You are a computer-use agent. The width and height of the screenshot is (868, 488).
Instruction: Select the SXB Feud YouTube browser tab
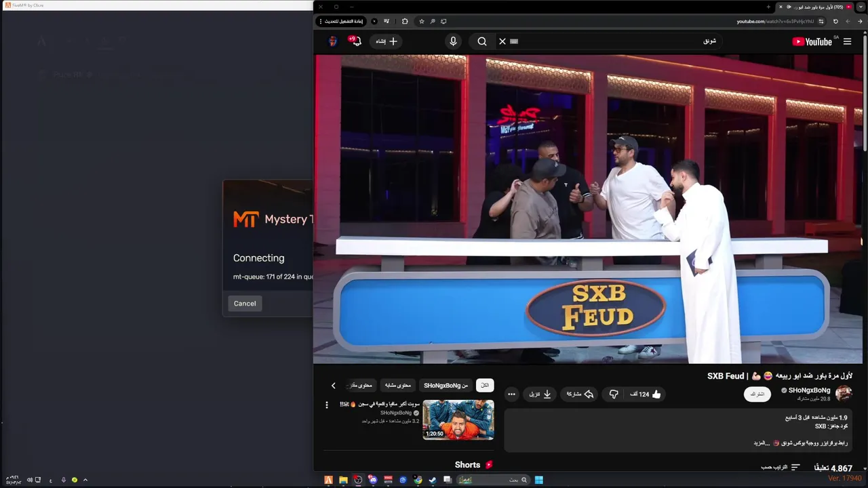click(814, 7)
